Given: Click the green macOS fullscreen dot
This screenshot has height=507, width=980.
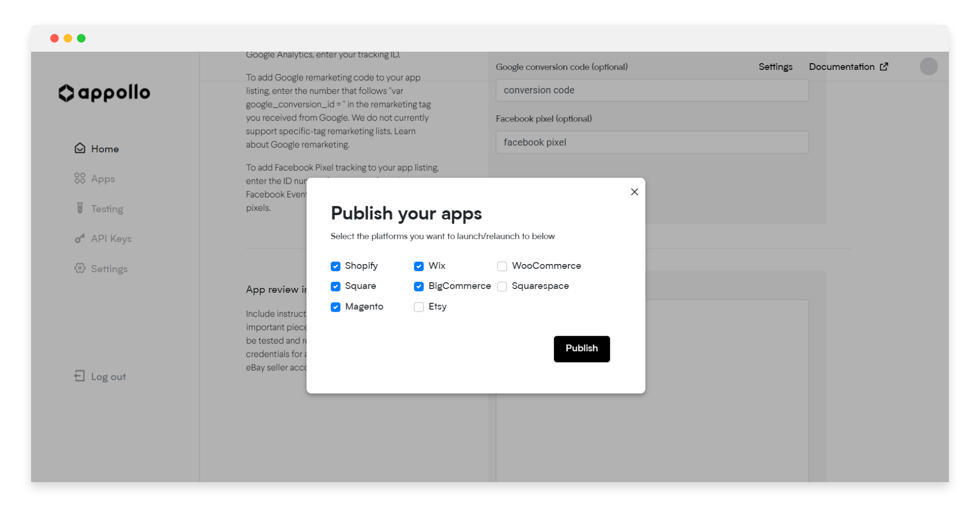Looking at the screenshot, I should [x=81, y=38].
